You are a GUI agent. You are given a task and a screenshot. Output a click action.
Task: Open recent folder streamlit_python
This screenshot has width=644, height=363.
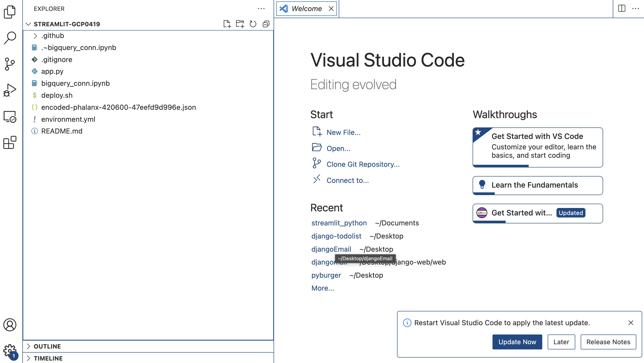point(339,223)
